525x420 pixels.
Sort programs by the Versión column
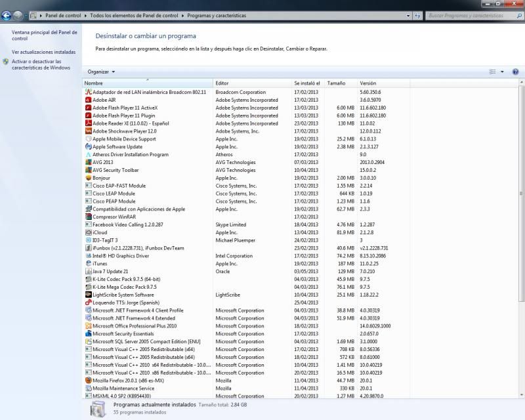(x=383, y=83)
